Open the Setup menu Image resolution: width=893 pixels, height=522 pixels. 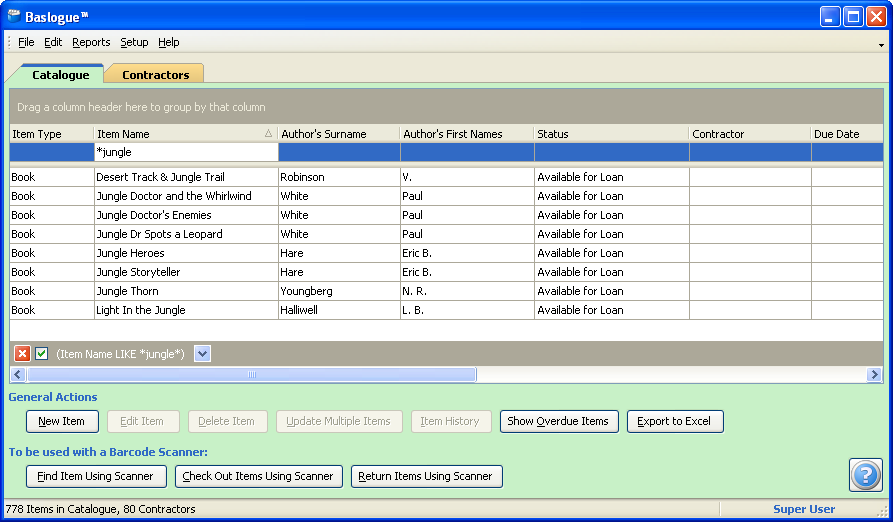(134, 42)
